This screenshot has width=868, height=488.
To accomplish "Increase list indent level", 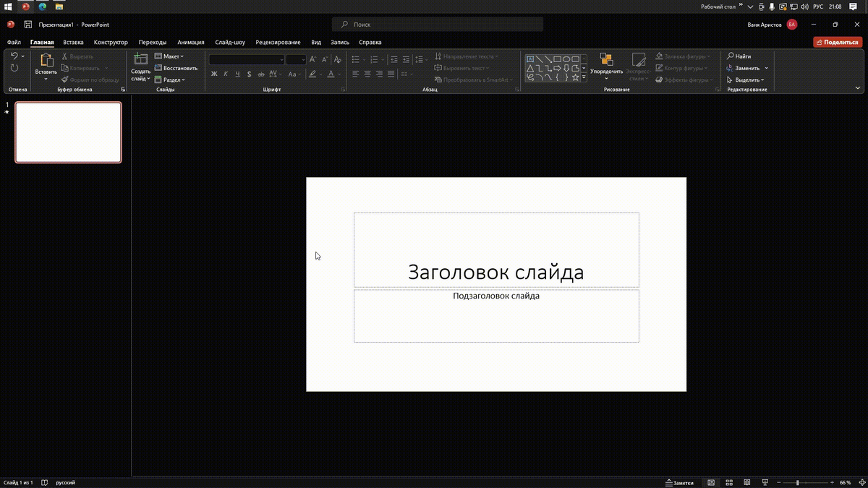I will (x=406, y=59).
